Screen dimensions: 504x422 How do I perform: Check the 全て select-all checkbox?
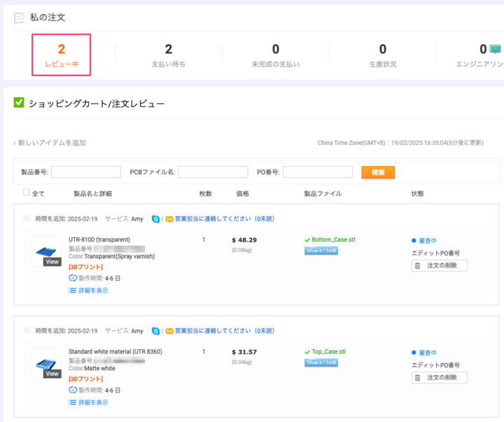27,192
